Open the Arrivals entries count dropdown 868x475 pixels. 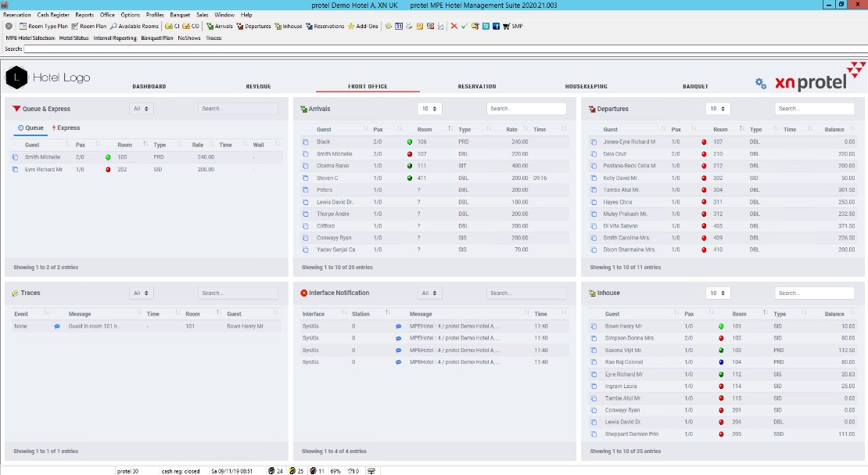[x=429, y=109]
